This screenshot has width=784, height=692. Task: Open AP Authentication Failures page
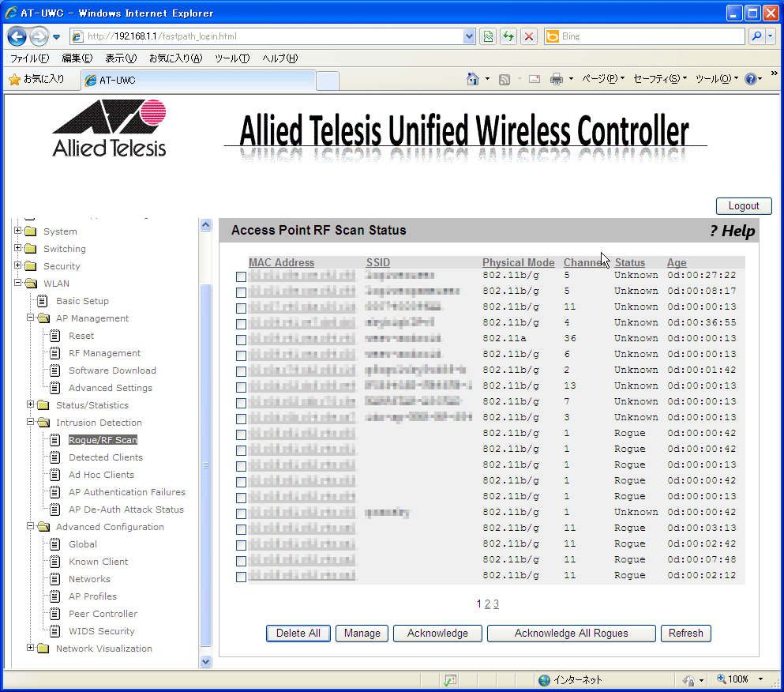coord(127,492)
